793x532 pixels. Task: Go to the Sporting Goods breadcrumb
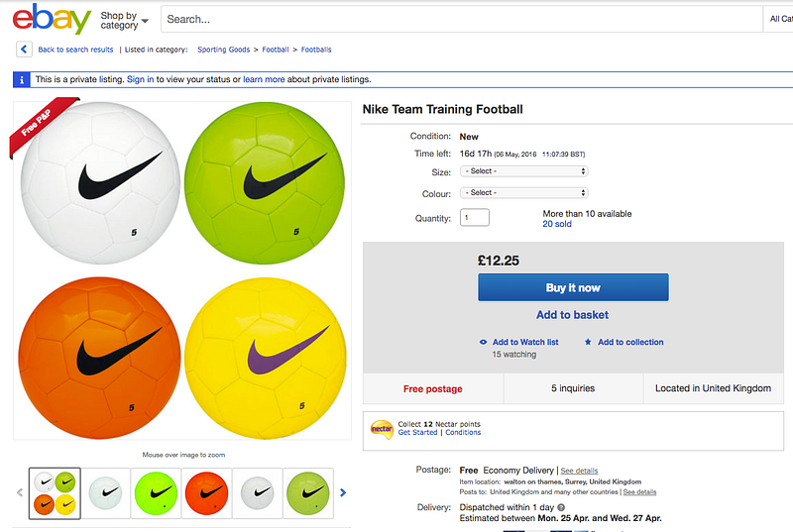click(224, 50)
